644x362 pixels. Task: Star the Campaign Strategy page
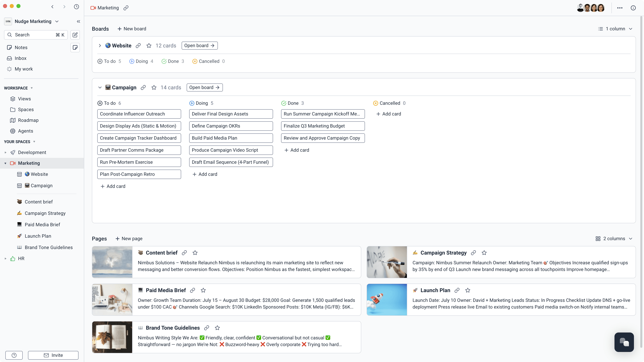tap(484, 253)
